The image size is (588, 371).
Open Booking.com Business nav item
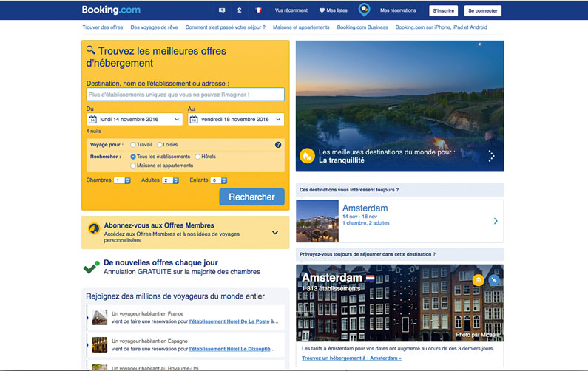(362, 27)
